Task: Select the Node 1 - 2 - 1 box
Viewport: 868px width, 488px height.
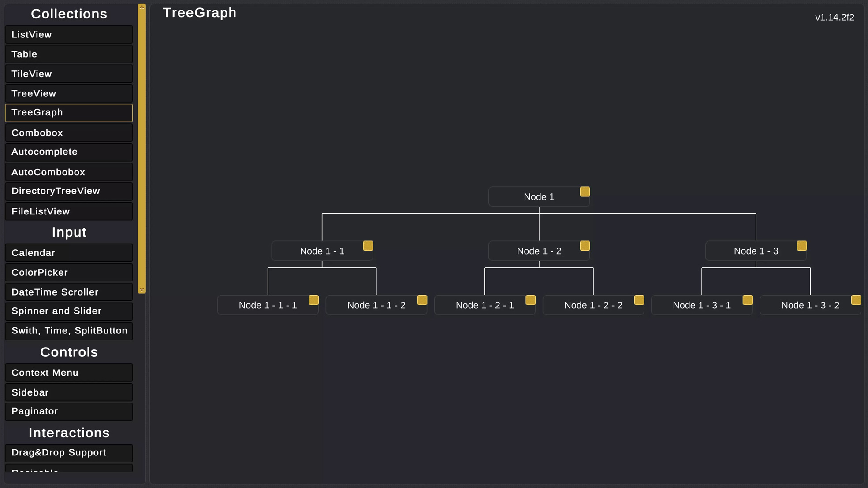Action: tap(484, 305)
